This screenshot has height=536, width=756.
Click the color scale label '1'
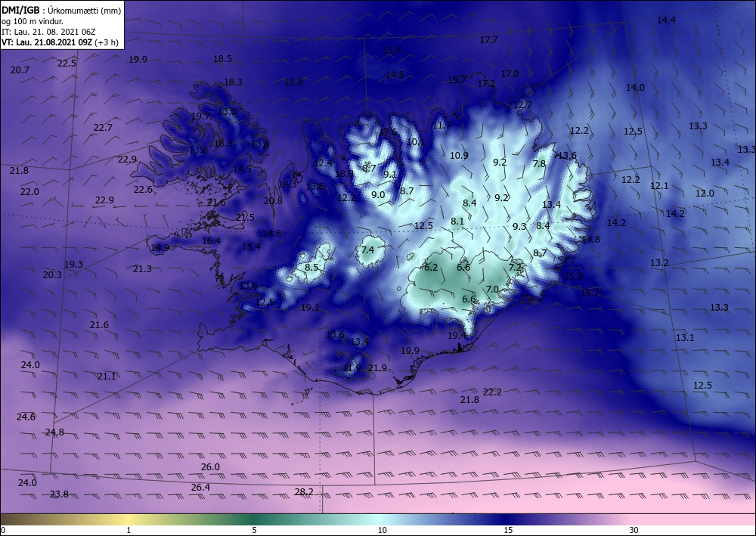click(129, 530)
